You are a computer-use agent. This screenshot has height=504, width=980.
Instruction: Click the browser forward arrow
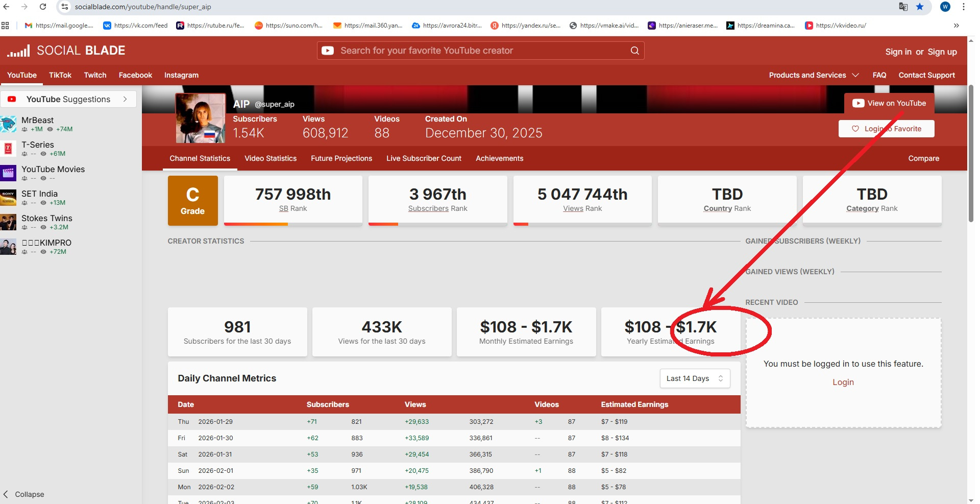point(24,7)
